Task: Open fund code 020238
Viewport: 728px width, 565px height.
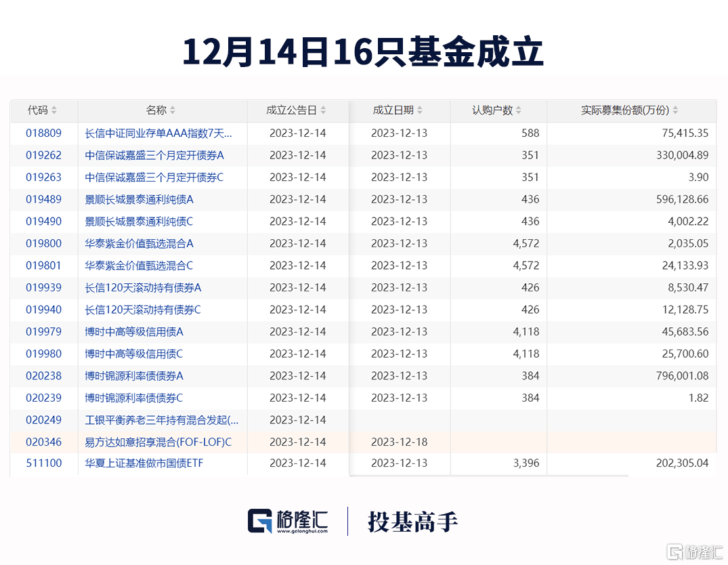Action: [x=43, y=376]
